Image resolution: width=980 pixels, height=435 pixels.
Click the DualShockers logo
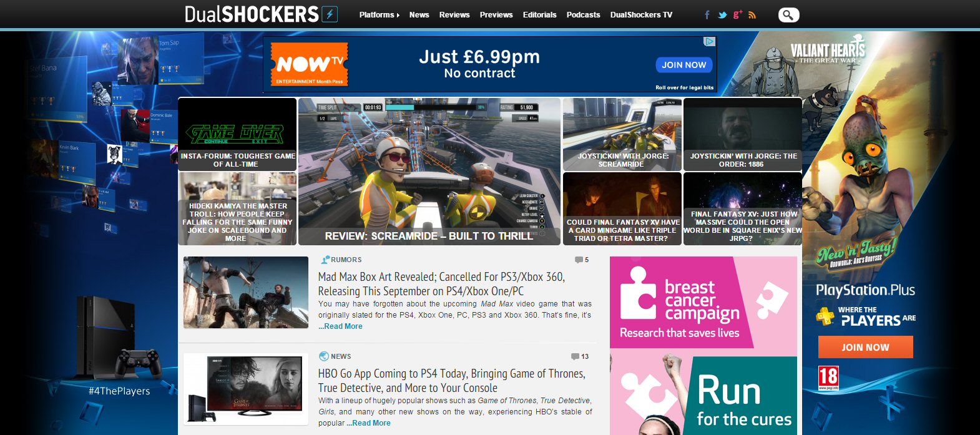pyautogui.click(x=262, y=14)
